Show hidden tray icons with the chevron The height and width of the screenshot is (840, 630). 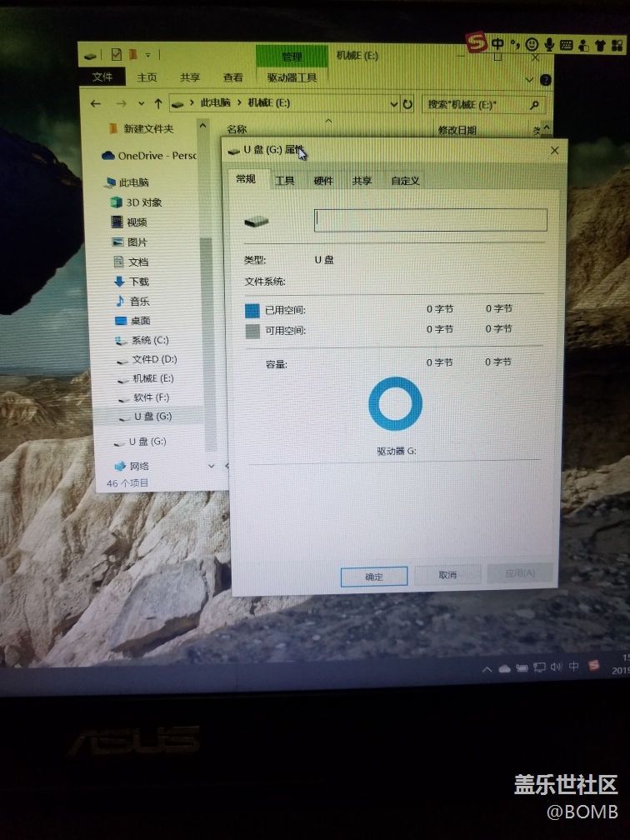487,668
